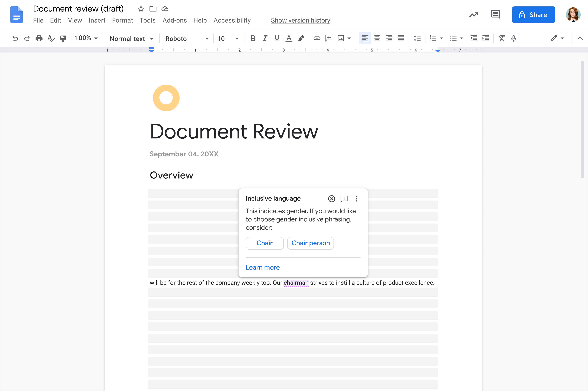The image size is (588, 391).
Task: Click the add comment toolbar icon
Action: (x=329, y=38)
